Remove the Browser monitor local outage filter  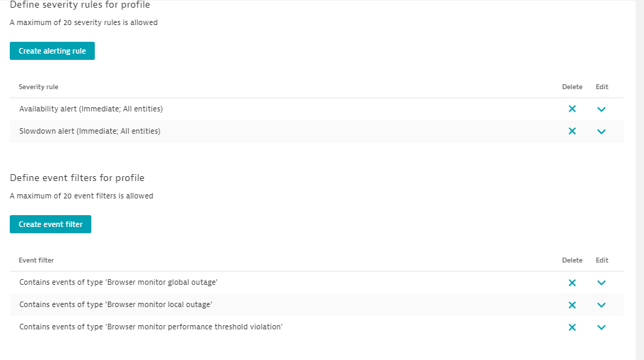[572, 305]
